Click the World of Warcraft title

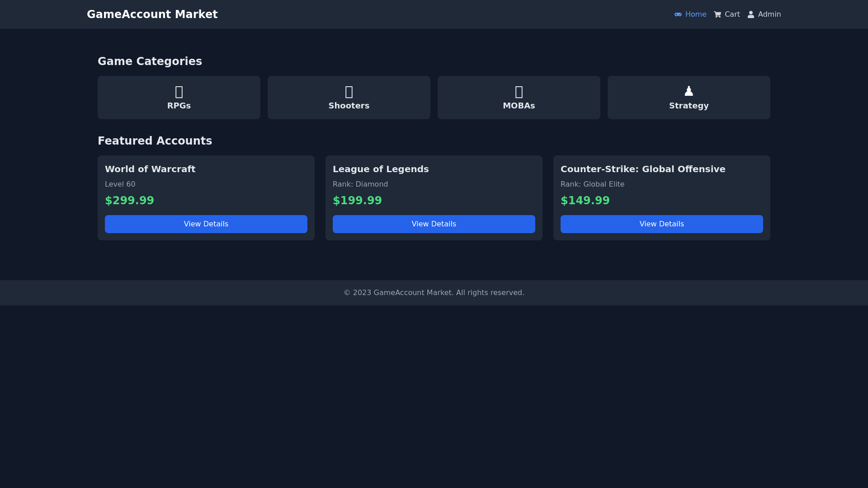[x=150, y=169]
